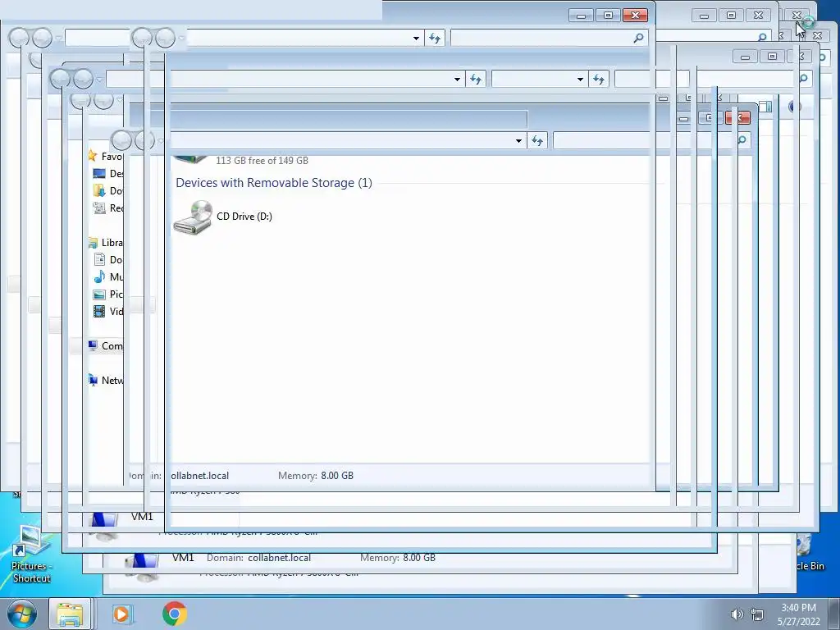840x630 pixels.
Task: Open the Videos library icon
Action: click(x=99, y=311)
